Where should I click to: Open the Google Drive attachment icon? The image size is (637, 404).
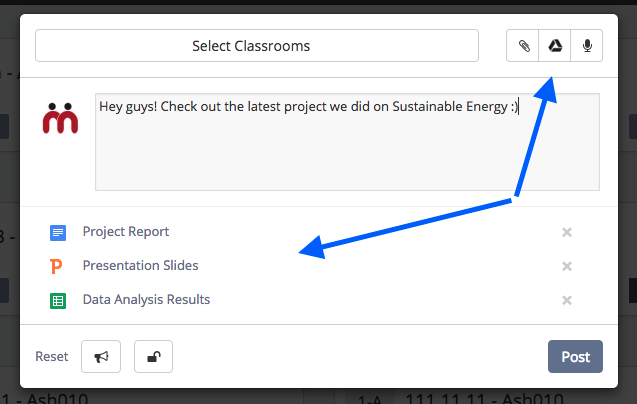(555, 46)
